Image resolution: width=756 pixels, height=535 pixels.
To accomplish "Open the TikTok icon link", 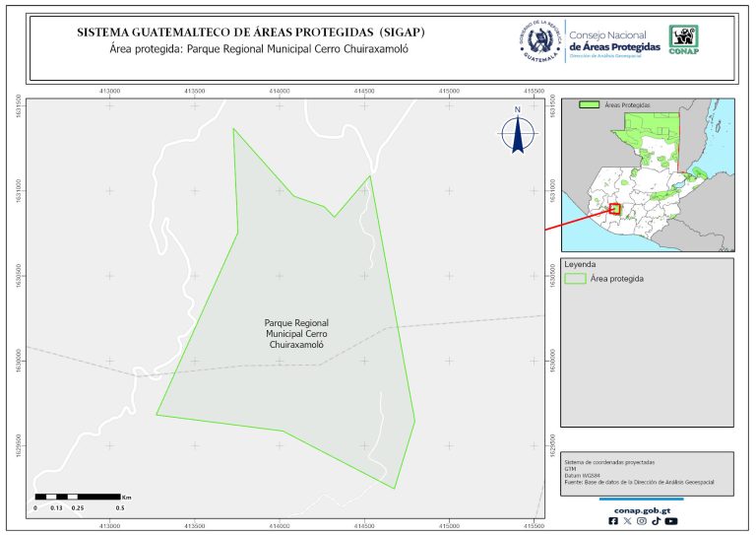I will tap(656, 521).
